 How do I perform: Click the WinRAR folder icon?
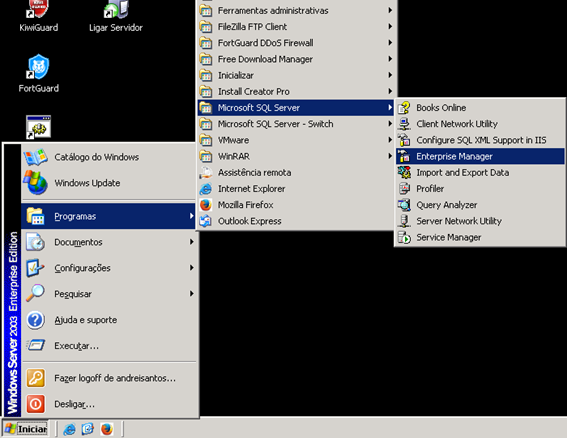coord(206,156)
